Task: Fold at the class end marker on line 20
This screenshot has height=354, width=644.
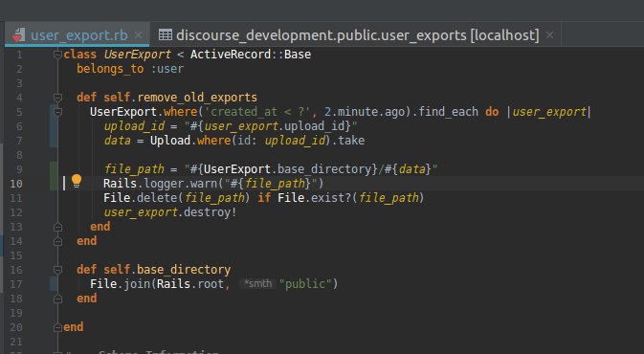Action: (58, 327)
